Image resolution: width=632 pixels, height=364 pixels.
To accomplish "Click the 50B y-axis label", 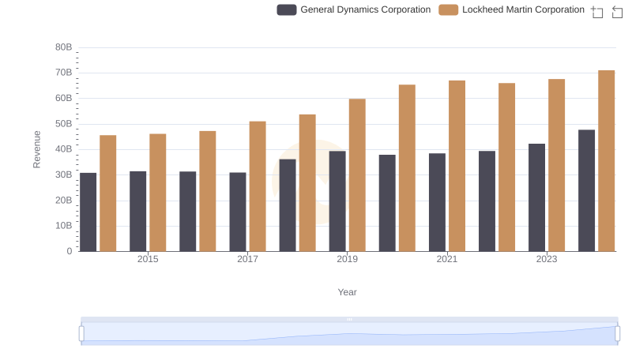I will pyautogui.click(x=64, y=124).
